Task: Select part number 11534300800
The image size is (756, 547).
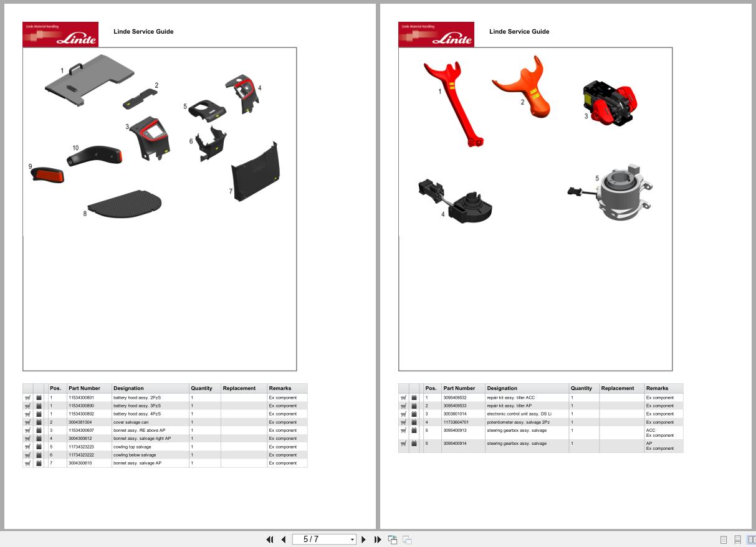Action: pos(81,406)
